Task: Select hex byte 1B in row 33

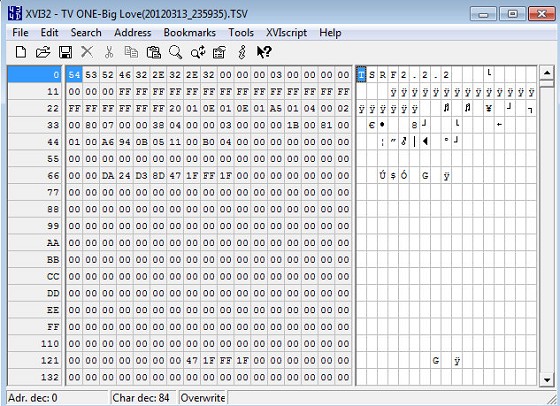Action: (x=293, y=125)
